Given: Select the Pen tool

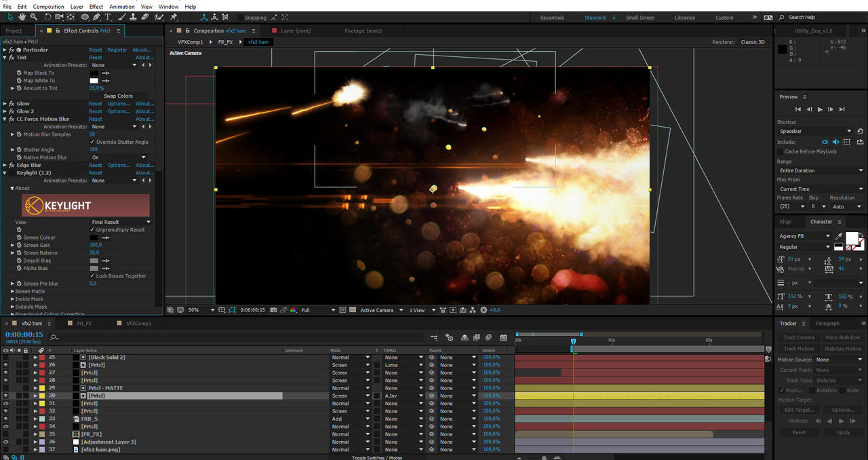Looking at the screenshot, I should (97, 17).
